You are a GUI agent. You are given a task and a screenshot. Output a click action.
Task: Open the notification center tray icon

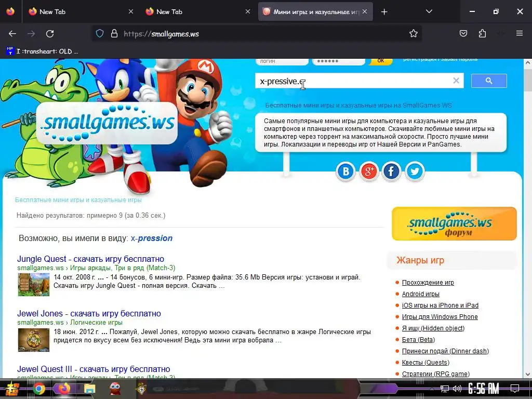pyautogui.click(x=515, y=389)
